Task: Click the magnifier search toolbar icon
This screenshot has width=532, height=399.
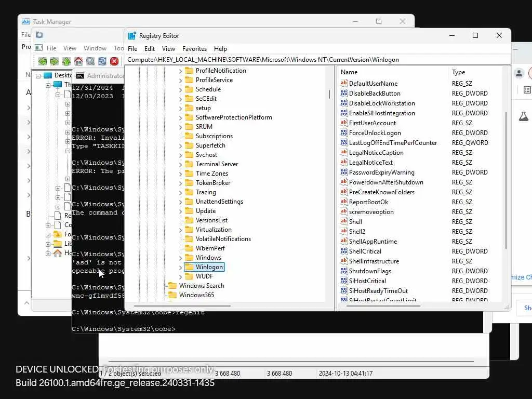Action: (x=90, y=61)
